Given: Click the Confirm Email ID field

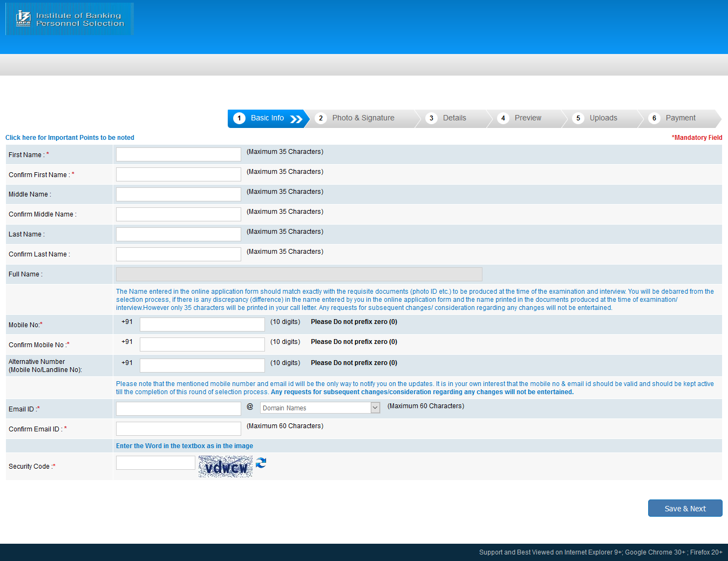Looking at the screenshot, I should (x=178, y=428).
